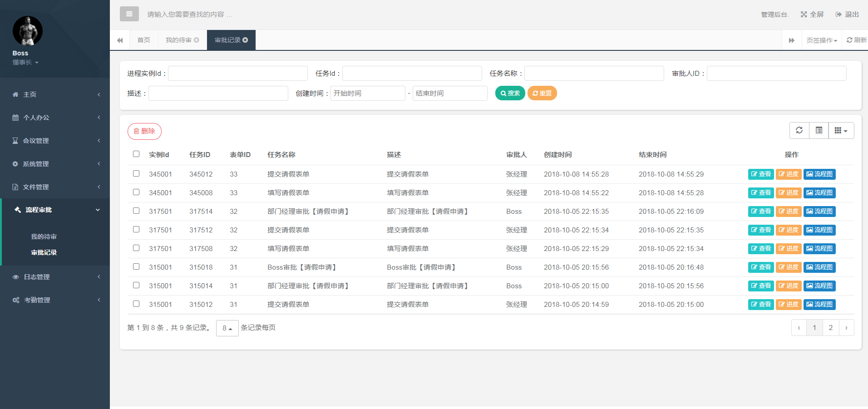This screenshot has width=868, height=409.
Task: Click 查看 for task 315018
Action: point(761,267)
